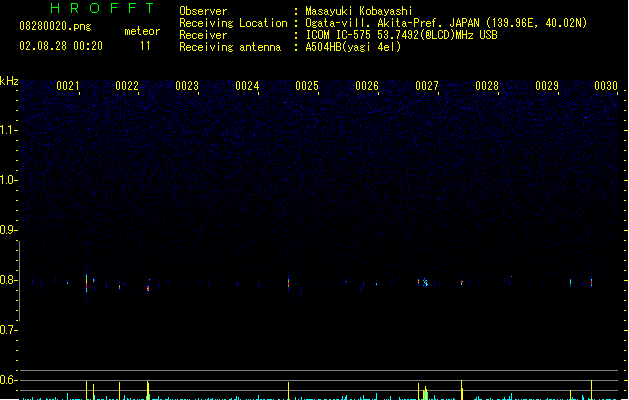Click the 0027 time marker

point(427,86)
